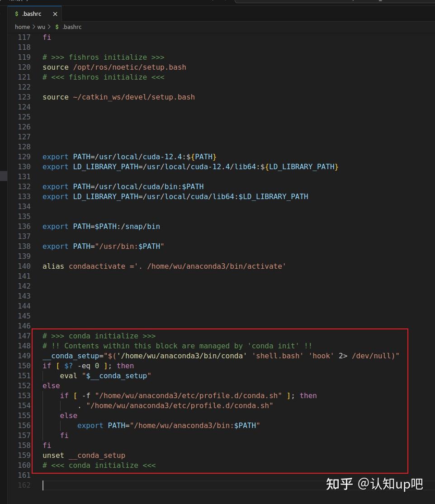The width and height of the screenshot is (435, 504).
Task: Open the home breadcrumb dropdown
Action: coord(22,27)
